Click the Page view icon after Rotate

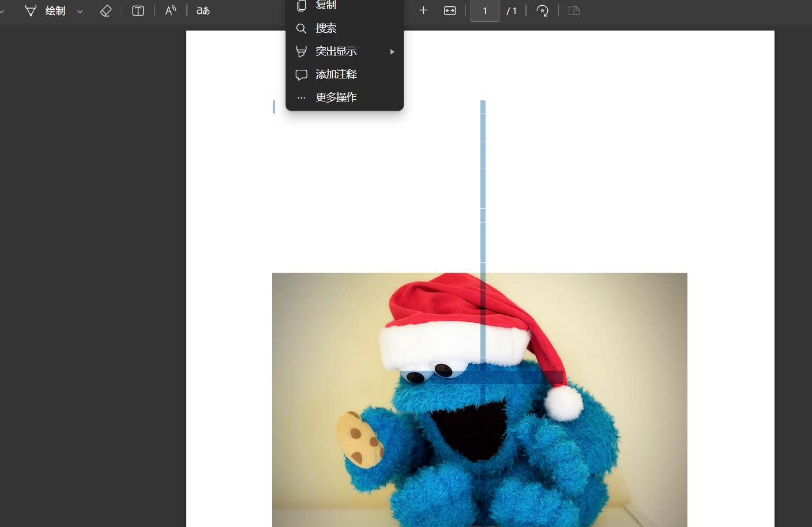[x=574, y=10]
